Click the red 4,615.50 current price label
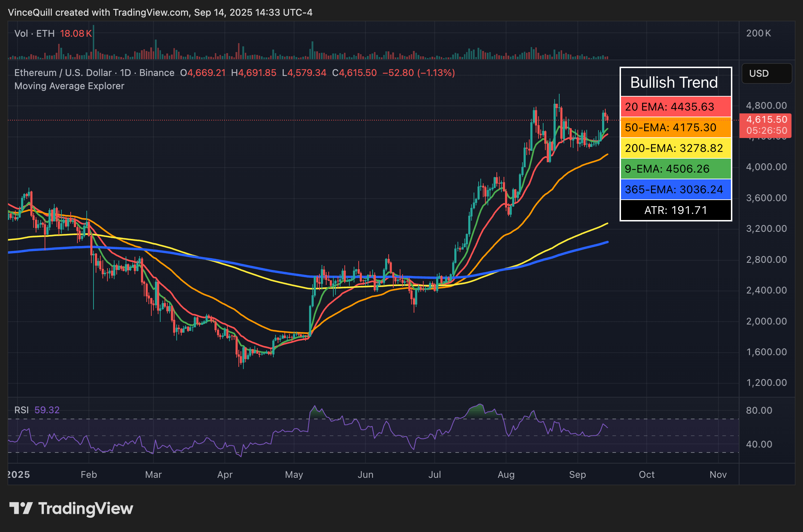Viewport: 803px width, 532px height. click(766, 120)
